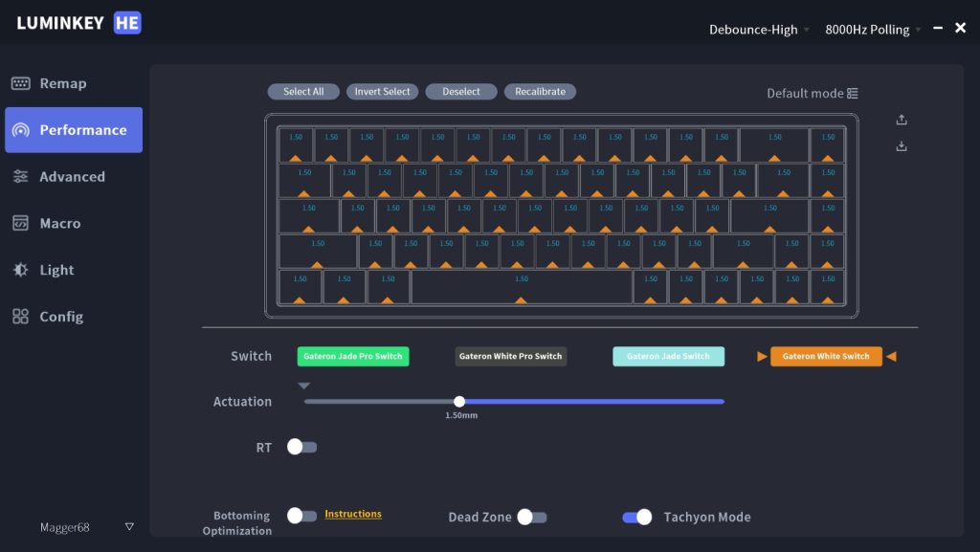Open the Light section
This screenshot has width=980, height=552.
coord(74,270)
